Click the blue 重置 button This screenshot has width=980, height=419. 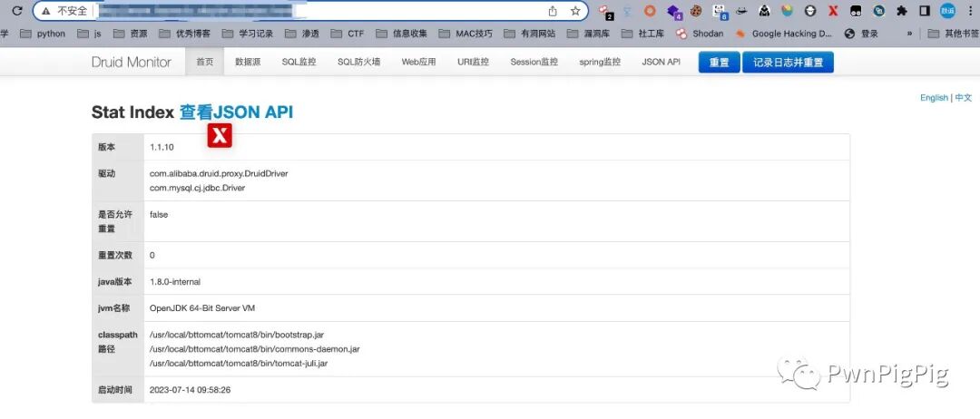[x=719, y=63]
